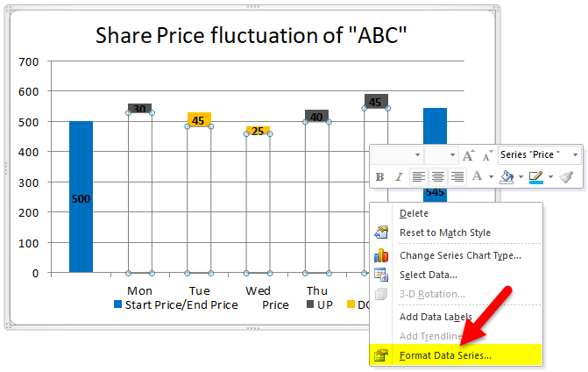Image resolution: width=588 pixels, height=372 pixels.
Task: Click Reset to Match Style
Action: click(444, 232)
